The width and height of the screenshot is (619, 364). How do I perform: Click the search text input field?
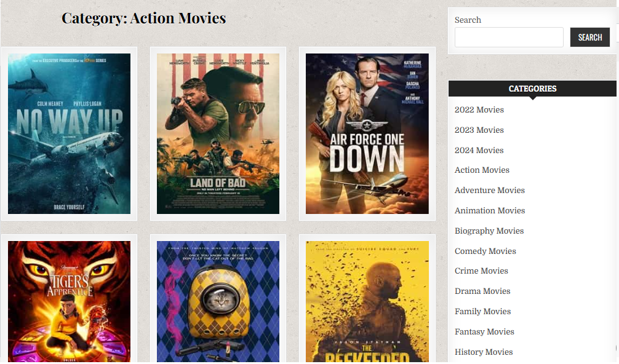point(508,38)
